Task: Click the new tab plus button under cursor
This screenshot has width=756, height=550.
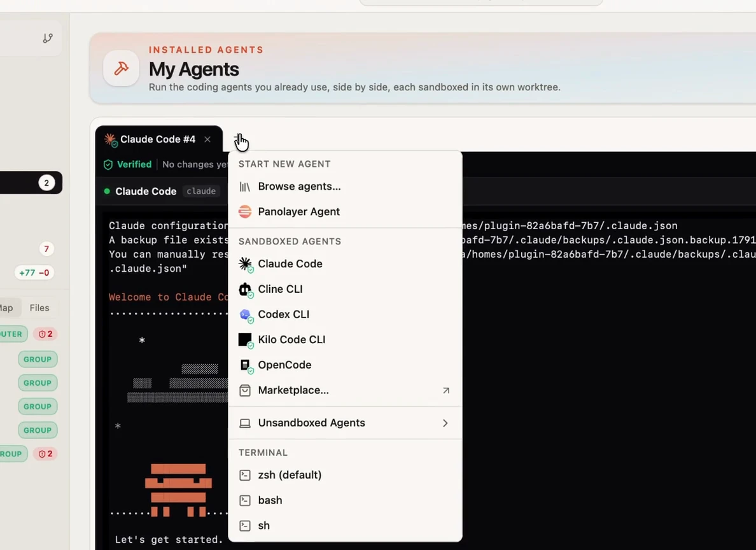Action: coord(238,139)
